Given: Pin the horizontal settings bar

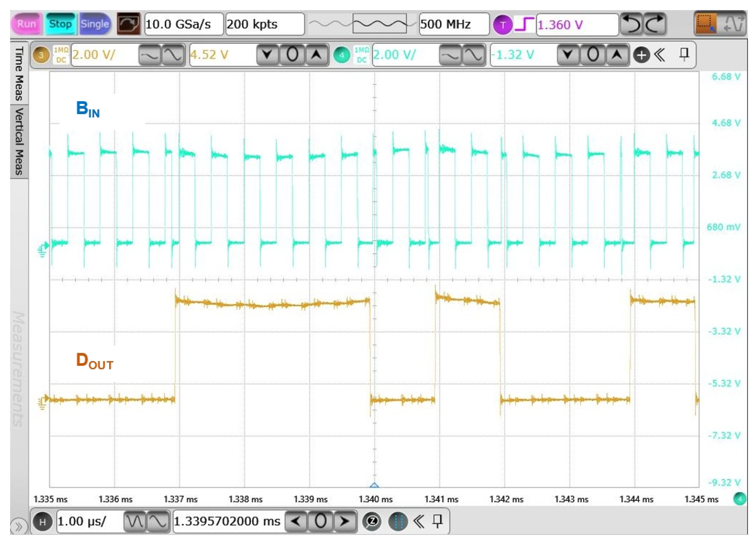Looking at the screenshot, I should point(437,521).
